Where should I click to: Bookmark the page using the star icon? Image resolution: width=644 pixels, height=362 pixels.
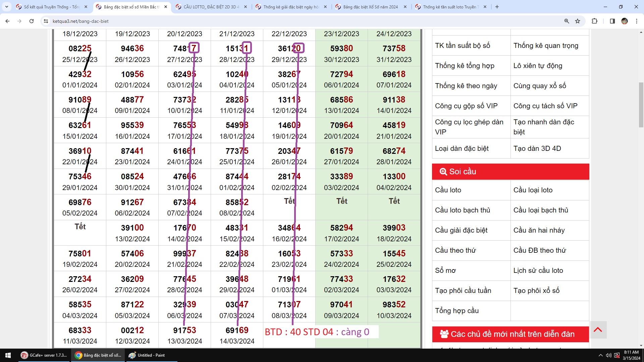[x=578, y=21]
